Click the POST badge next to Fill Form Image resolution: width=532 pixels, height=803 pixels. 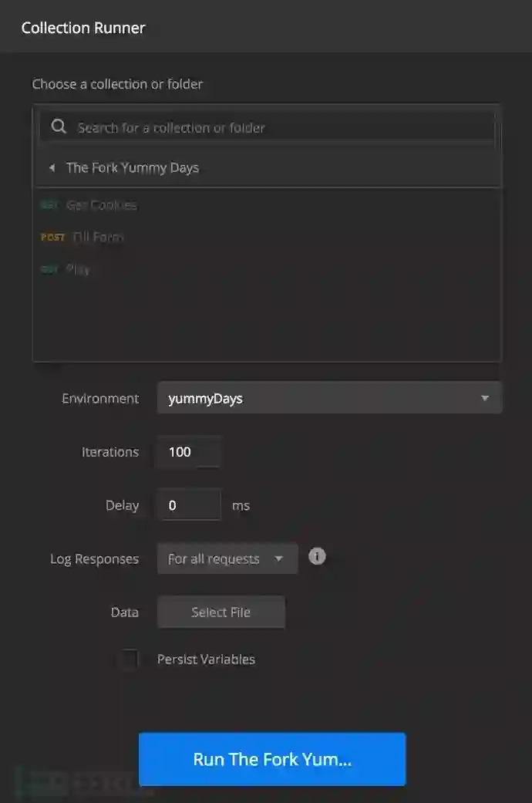pyautogui.click(x=53, y=238)
